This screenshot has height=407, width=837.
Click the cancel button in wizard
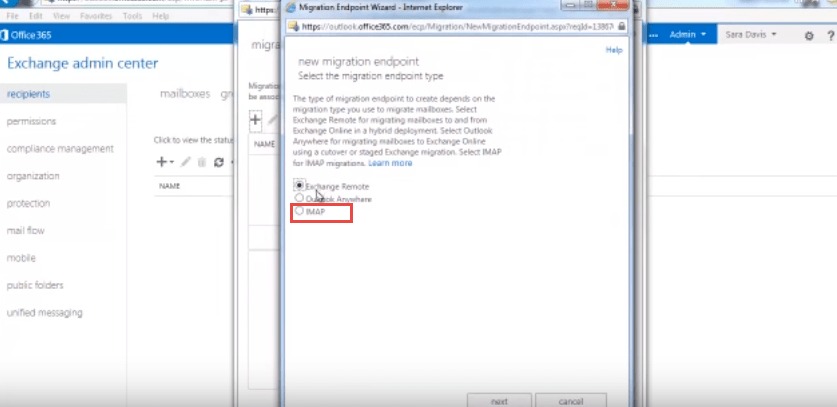(x=571, y=401)
